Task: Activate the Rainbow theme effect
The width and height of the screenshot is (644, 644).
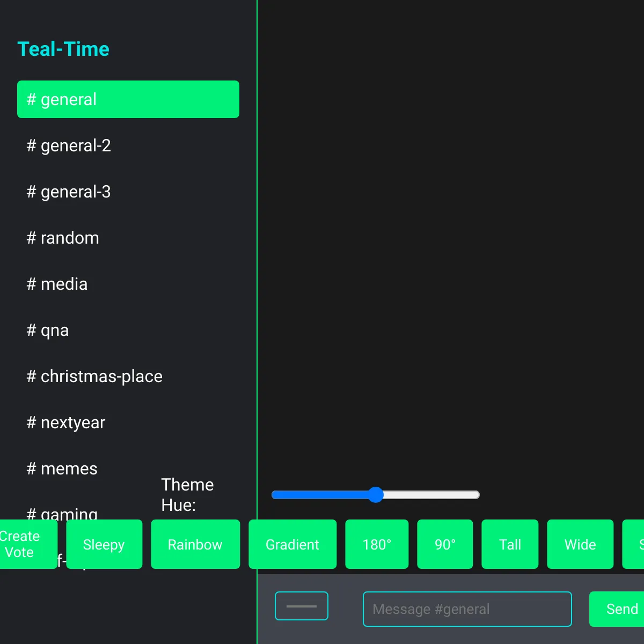Action: [x=195, y=544]
